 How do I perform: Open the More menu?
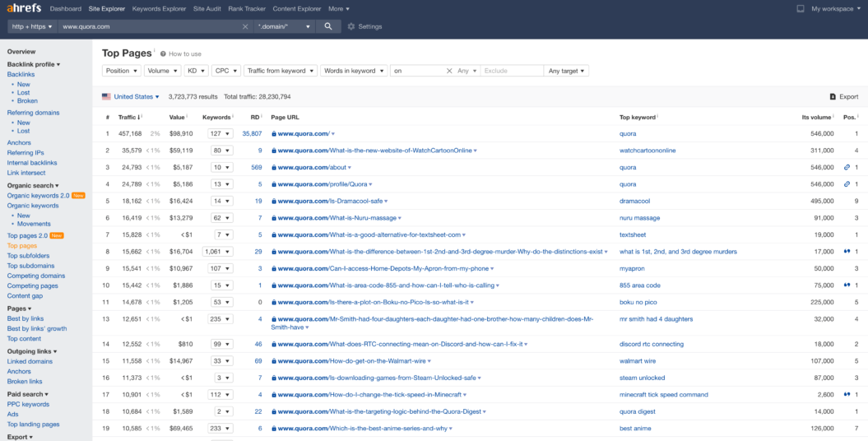[x=339, y=9]
